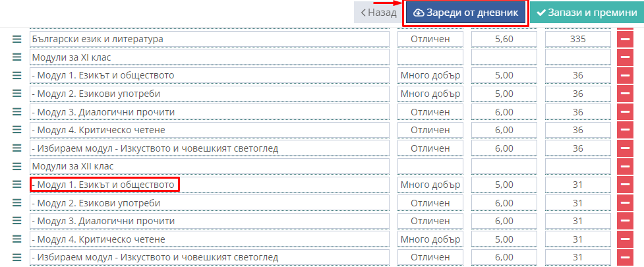Viewport: 644px width, 267px height.
Task: Focus 6,00 field in XI клас Модул 3 row
Action: tap(504, 111)
